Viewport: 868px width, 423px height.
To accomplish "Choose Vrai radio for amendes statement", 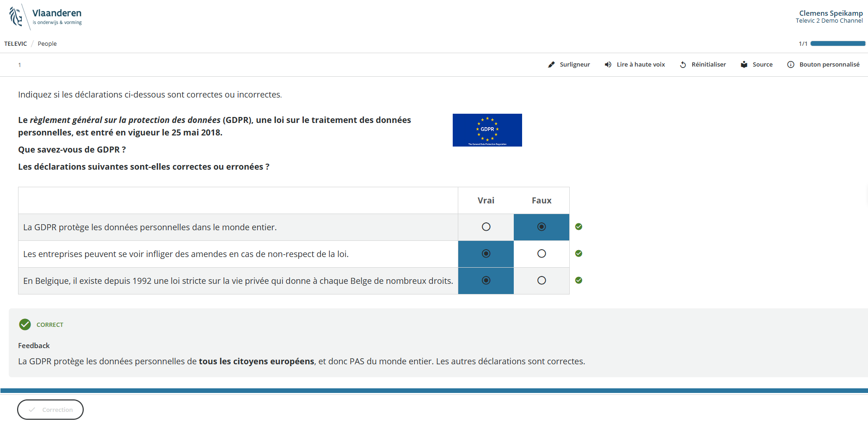I will [486, 254].
